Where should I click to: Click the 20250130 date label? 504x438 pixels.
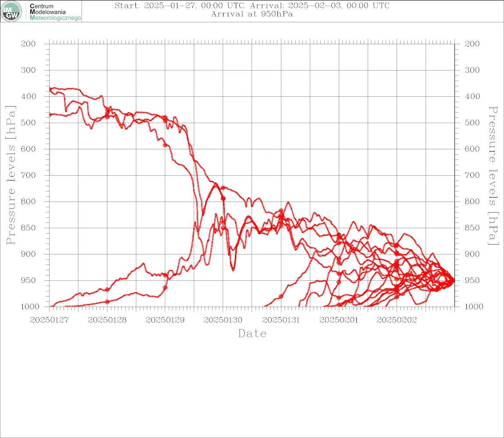click(223, 320)
